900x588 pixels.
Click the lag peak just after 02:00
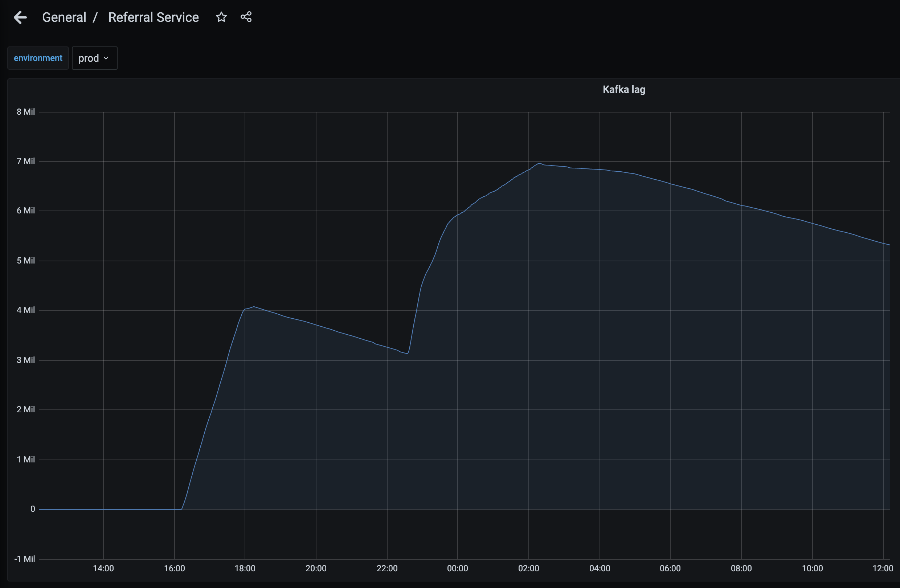[539, 164]
